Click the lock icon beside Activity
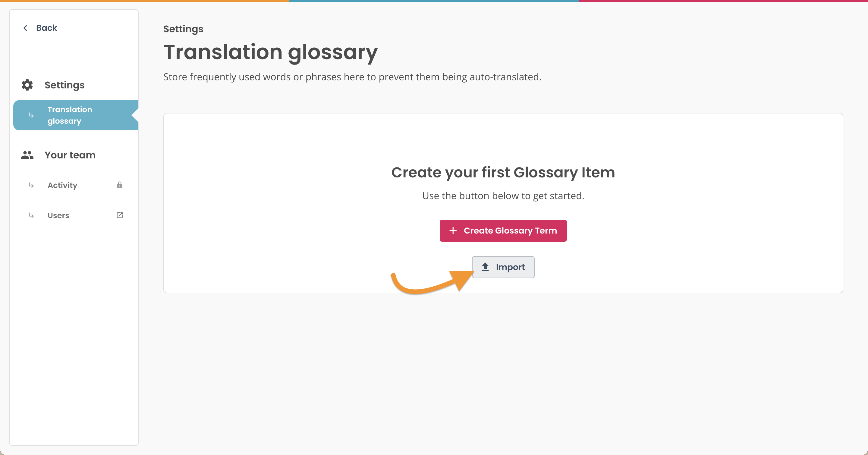Image resolution: width=868 pixels, height=455 pixels. 120,185
